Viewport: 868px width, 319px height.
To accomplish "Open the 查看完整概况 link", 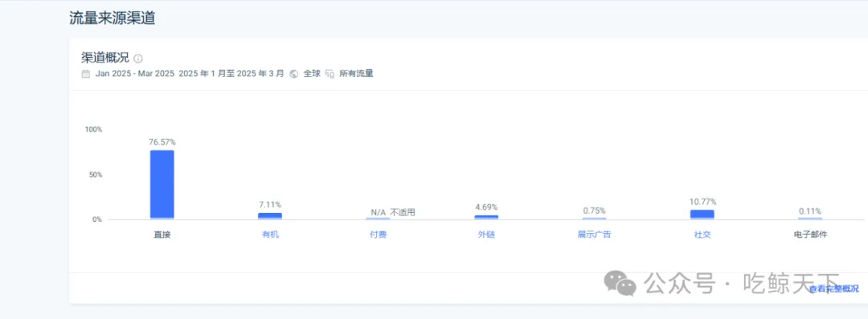I will click(834, 288).
